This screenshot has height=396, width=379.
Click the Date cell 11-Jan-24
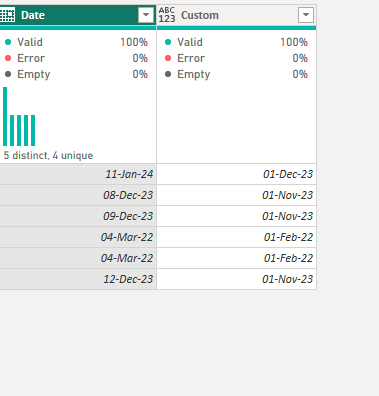point(78,174)
